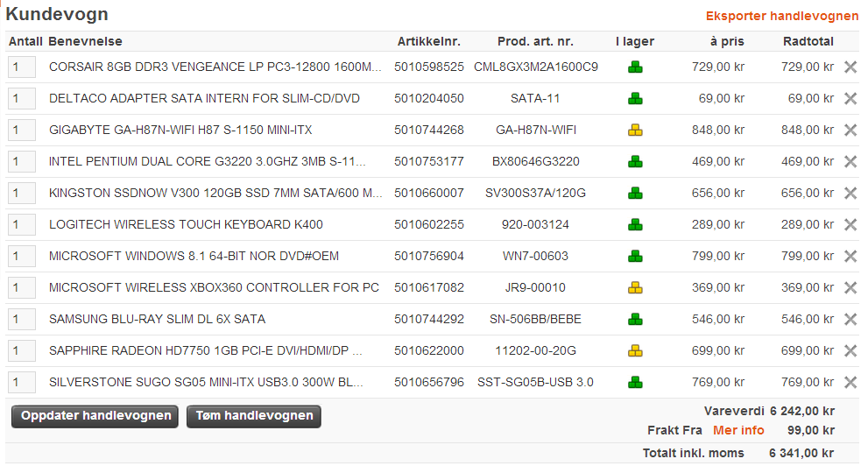
Task: Open Mer info shipping link
Action: [738, 430]
